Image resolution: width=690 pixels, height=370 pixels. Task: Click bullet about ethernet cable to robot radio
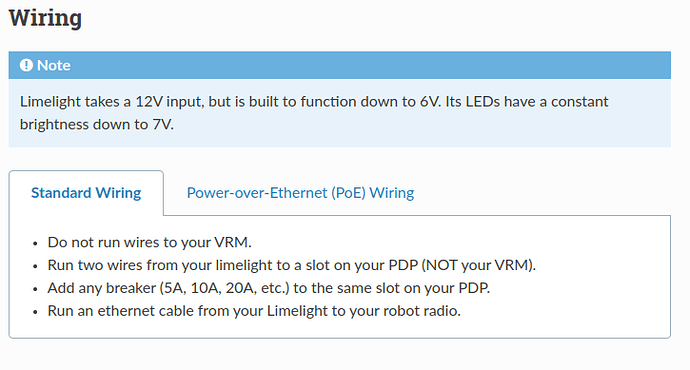click(x=254, y=311)
